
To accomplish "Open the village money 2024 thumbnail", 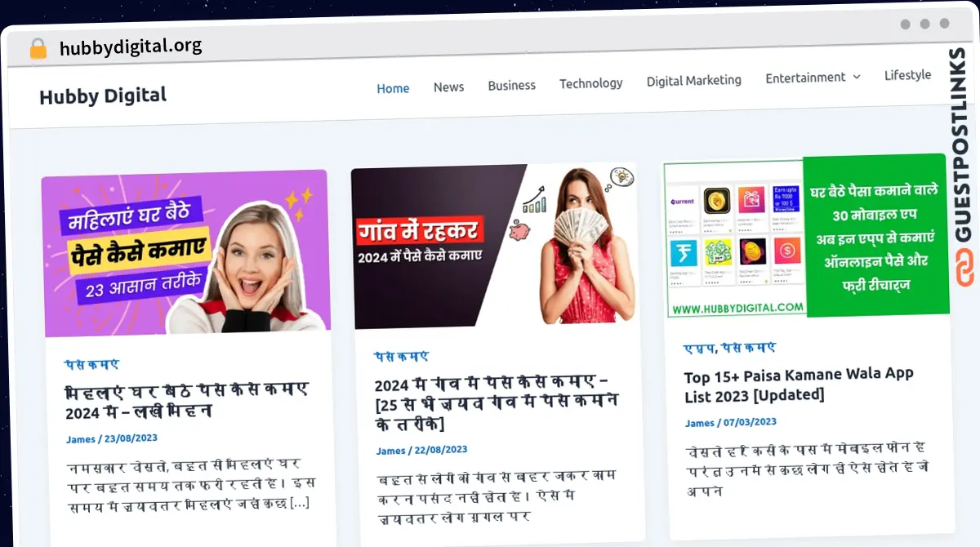I will click(494, 245).
